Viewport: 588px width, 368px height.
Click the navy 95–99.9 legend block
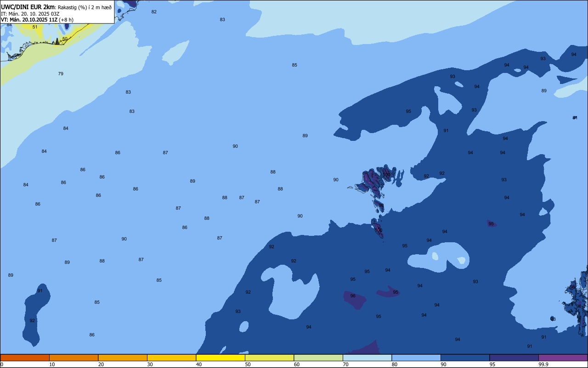[514, 357]
